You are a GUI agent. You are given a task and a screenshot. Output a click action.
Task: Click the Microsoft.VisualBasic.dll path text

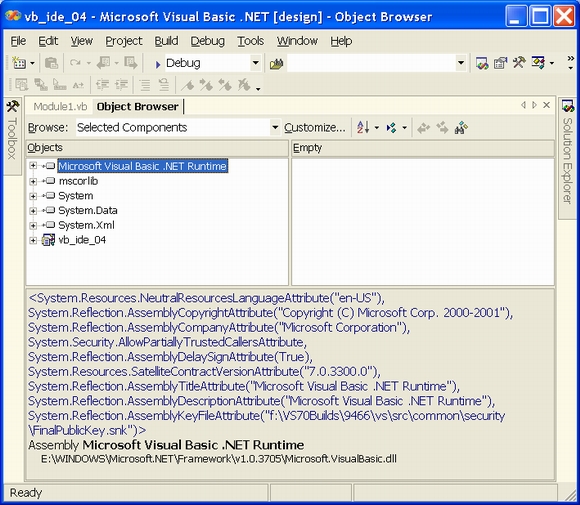(219, 459)
